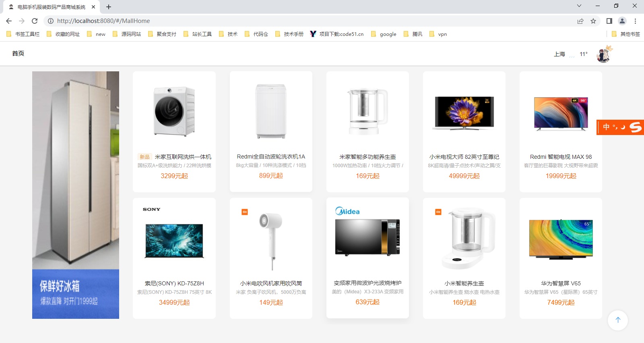This screenshot has height=343, width=644.
Task: Open the 米家互联网洗烘一体机 title
Action: pyautogui.click(x=183, y=157)
